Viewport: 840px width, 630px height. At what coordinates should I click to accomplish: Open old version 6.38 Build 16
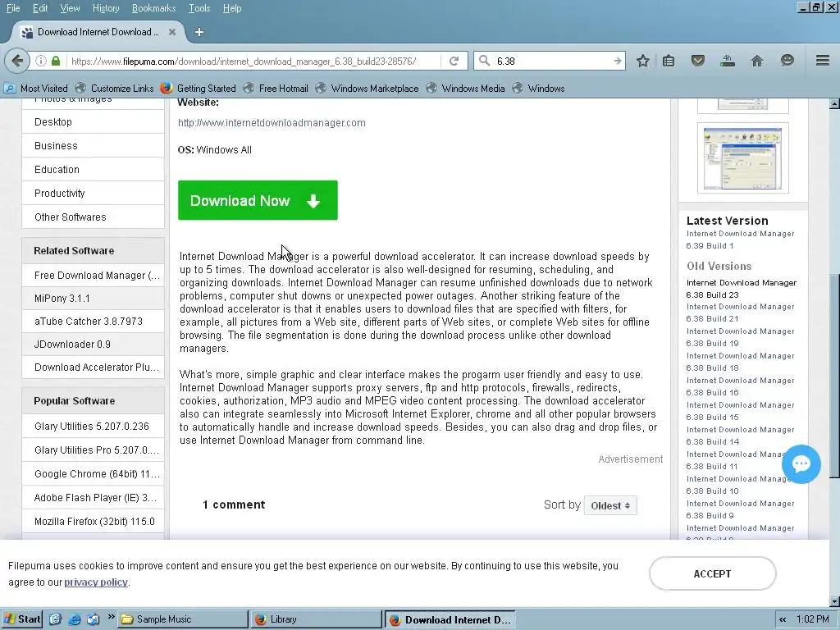(x=741, y=386)
